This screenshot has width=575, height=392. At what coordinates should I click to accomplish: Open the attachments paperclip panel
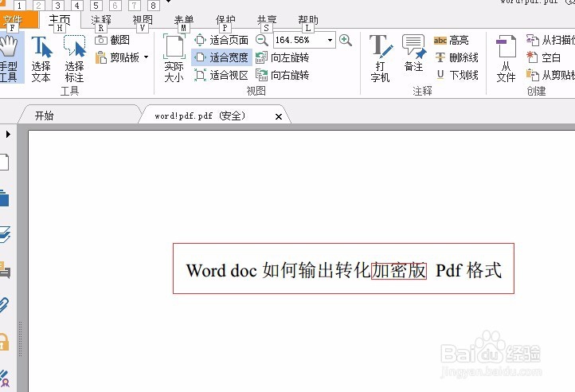pos(5,305)
